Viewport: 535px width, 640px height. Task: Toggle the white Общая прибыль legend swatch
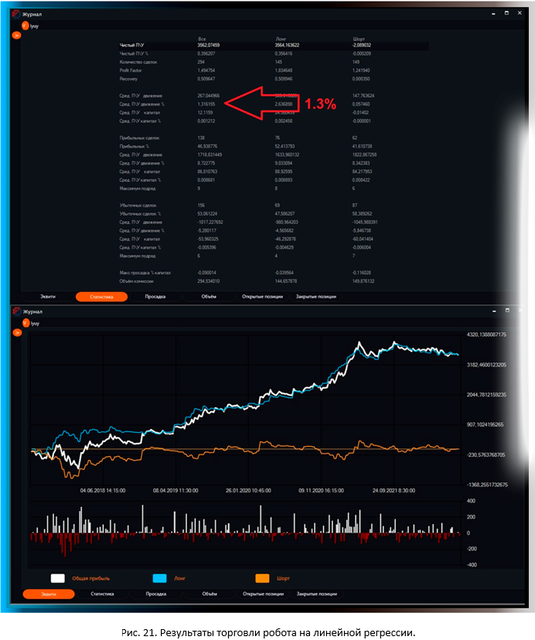[x=58, y=578]
